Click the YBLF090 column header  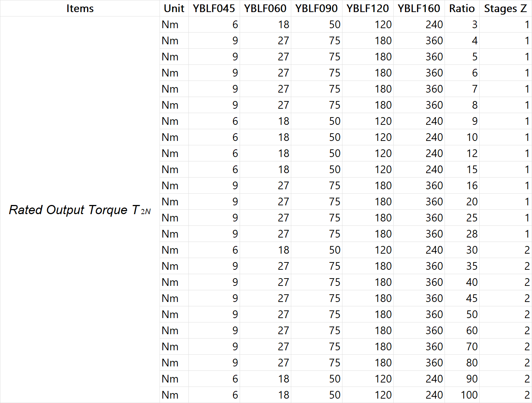(x=316, y=8)
